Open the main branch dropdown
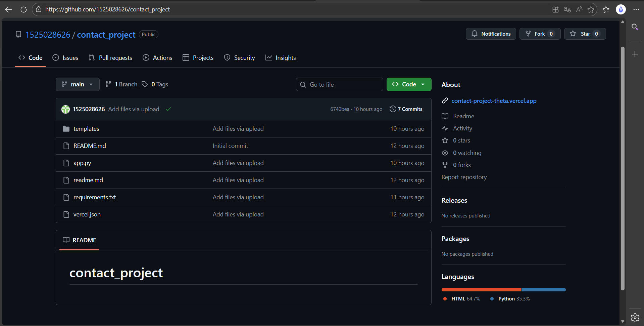644x326 pixels. point(78,84)
